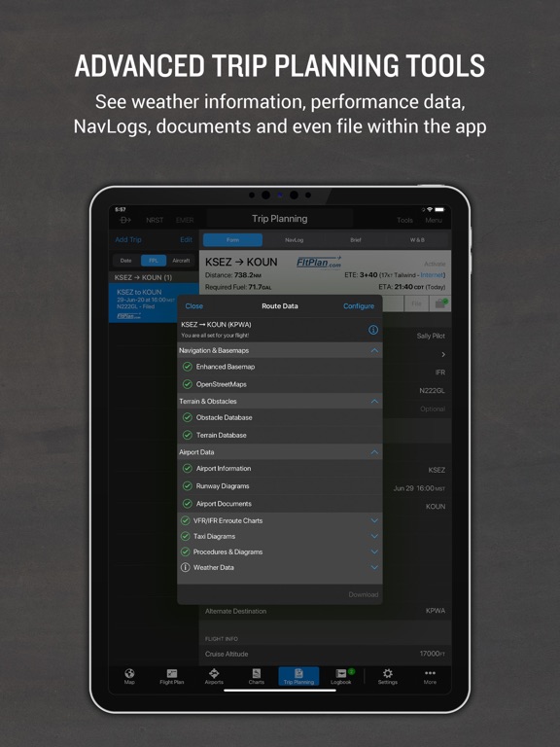Sort trips by FPL

point(154,261)
